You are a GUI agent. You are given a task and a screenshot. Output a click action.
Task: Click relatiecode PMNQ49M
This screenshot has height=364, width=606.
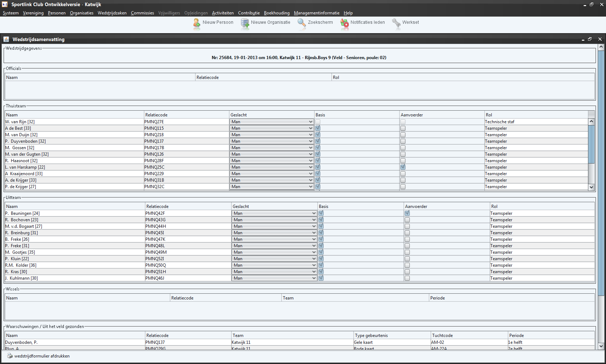188,252
